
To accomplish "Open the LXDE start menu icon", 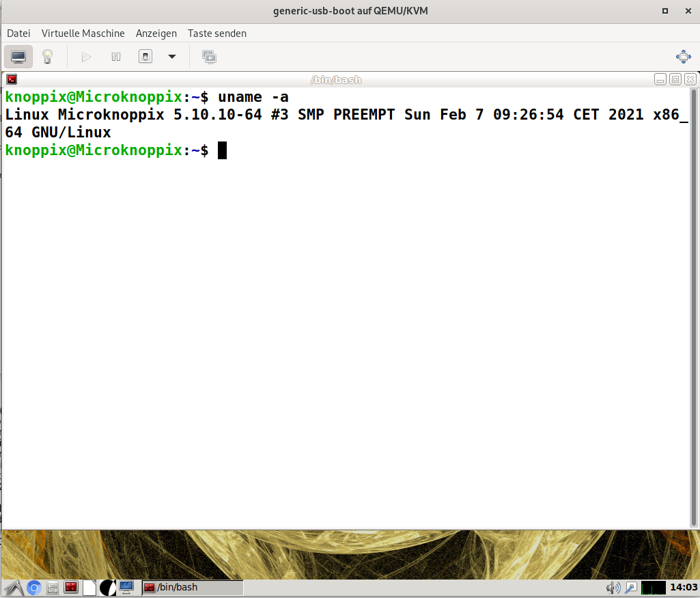I will 14,588.
